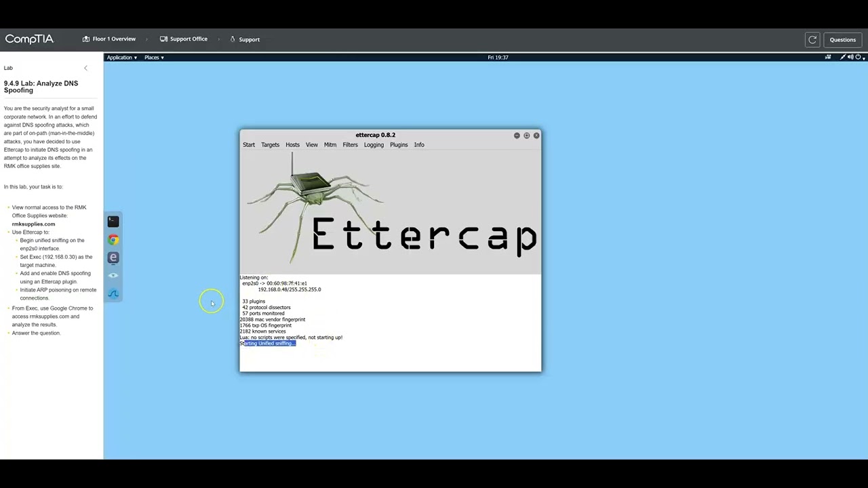This screenshot has width=868, height=488.
Task: Click the Fri 19:37 clock
Action: pyautogui.click(x=498, y=58)
